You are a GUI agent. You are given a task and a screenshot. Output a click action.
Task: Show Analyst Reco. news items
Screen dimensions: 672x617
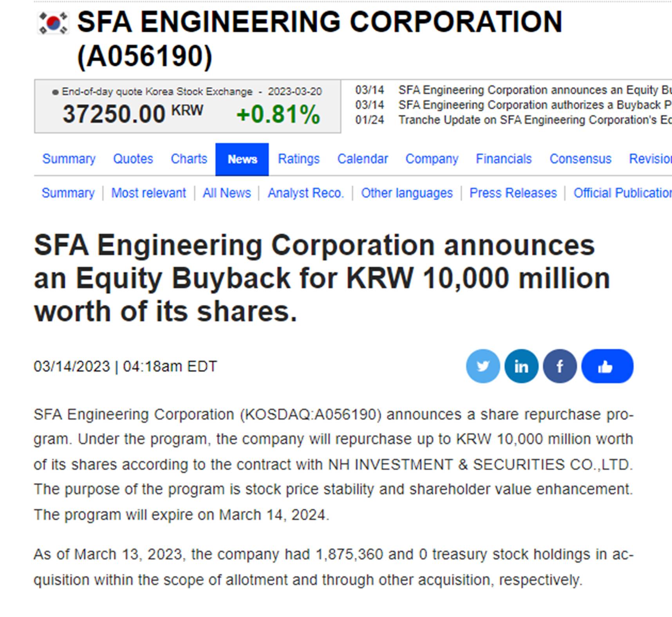[306, 193]
